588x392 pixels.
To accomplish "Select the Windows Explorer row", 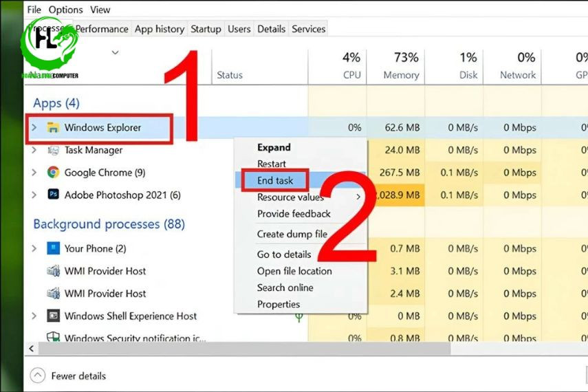I will coord(306,127).
